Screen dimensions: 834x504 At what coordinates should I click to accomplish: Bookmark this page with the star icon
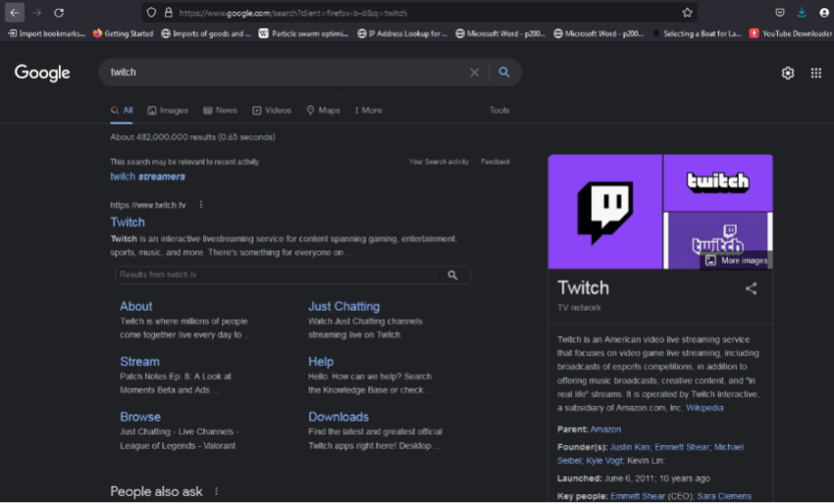(688, 13)
